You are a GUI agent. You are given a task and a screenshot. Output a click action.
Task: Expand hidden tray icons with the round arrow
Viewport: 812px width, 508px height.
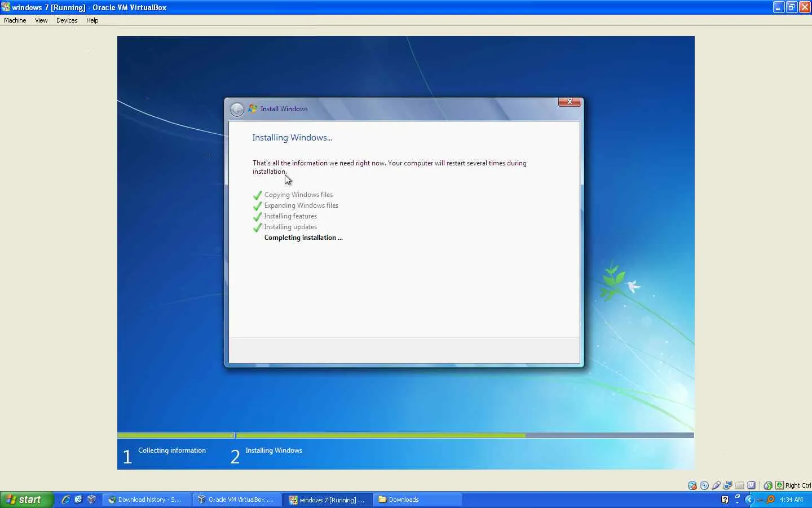coord(749,500)
